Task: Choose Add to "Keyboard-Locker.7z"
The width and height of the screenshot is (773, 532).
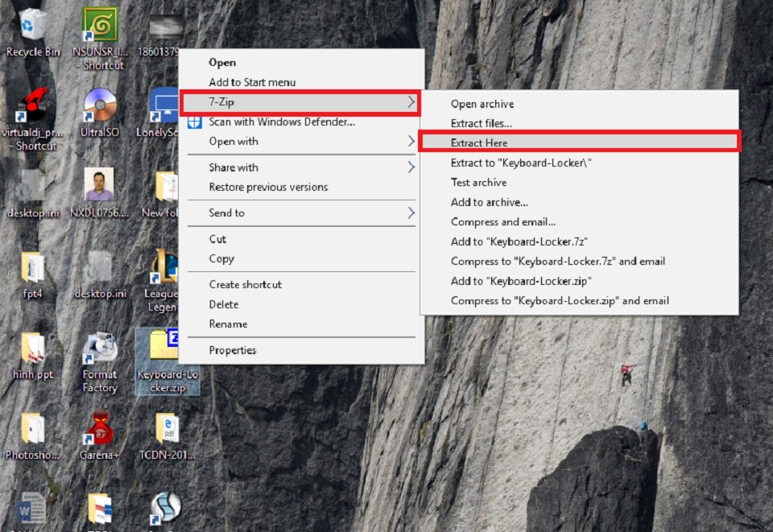Action: point(579,242)
